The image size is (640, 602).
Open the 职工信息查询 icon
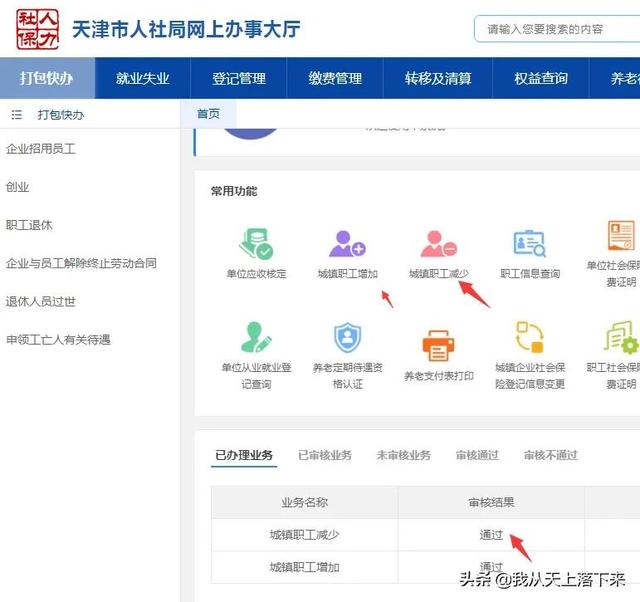click(530, 244)
